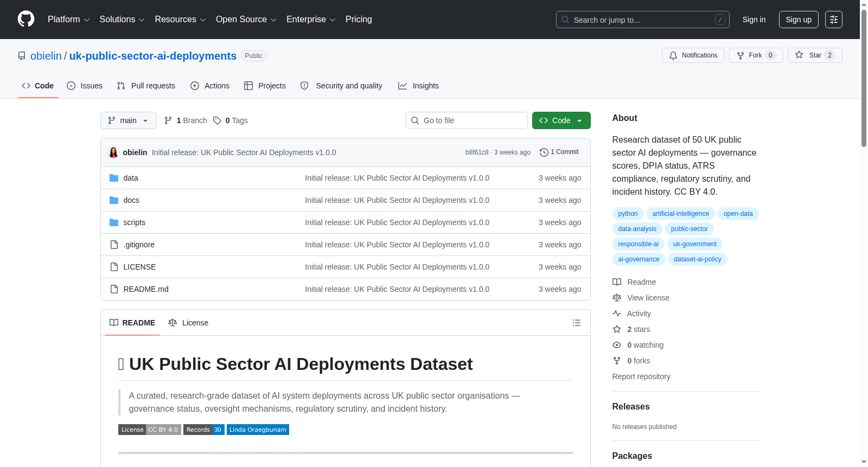Click the branch icon next to 1 Branch
868x467 pixels.
pos(168,120)
